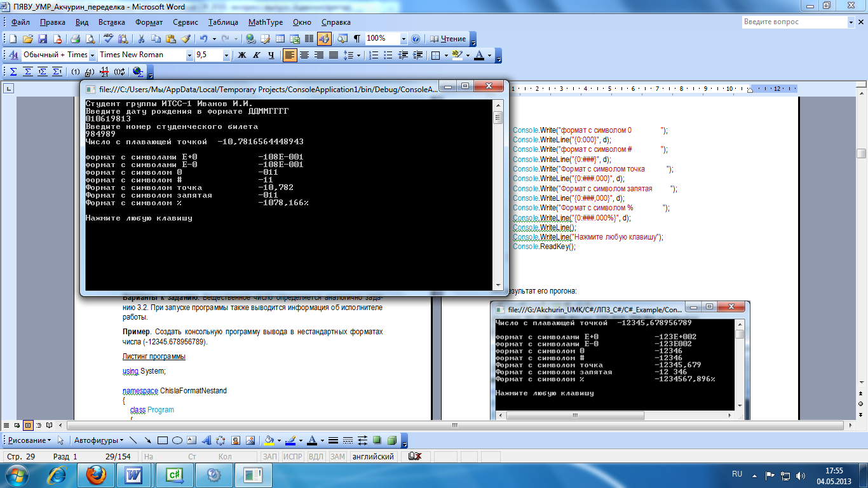Select the Oval drawing tool
The height and width of the screenshot is (488, 868).
[177, 440]
